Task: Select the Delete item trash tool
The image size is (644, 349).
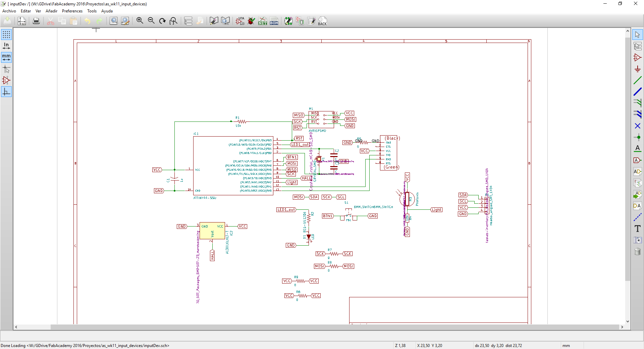Action: click(x=637, y=251)
